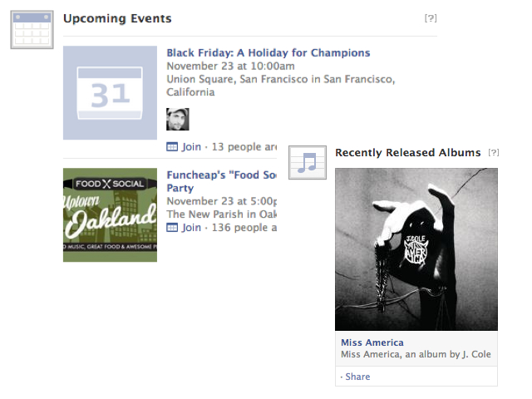Click the calendar icon beside Funcheap's Join
Image resolution: width=532 pixels, height=399 pixels.
tap(172, 228)
